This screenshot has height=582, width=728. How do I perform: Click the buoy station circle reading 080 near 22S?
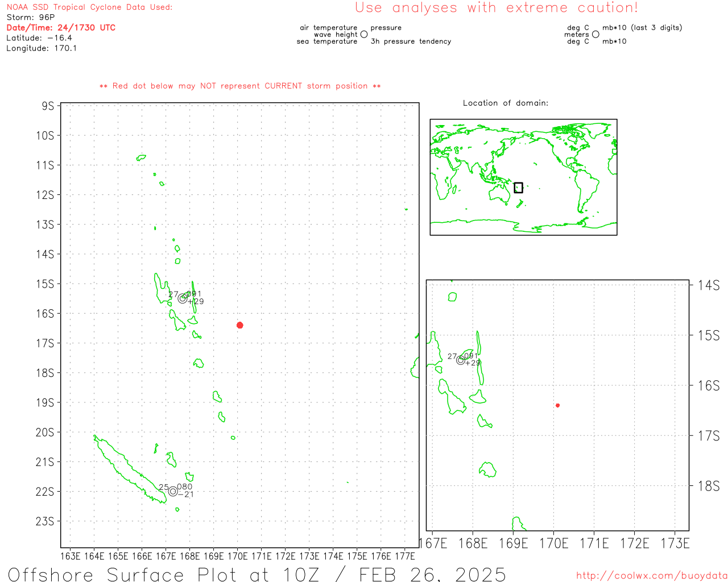(x=173, y=491)
